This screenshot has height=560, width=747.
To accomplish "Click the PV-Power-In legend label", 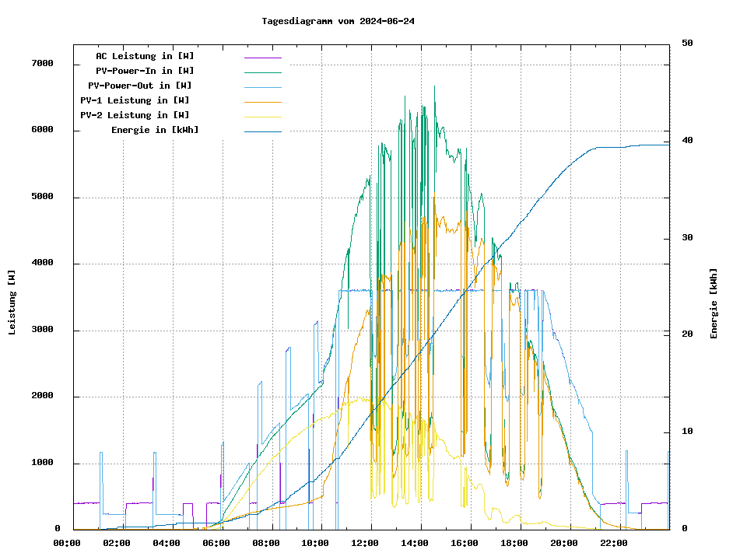I will (150, 71).
